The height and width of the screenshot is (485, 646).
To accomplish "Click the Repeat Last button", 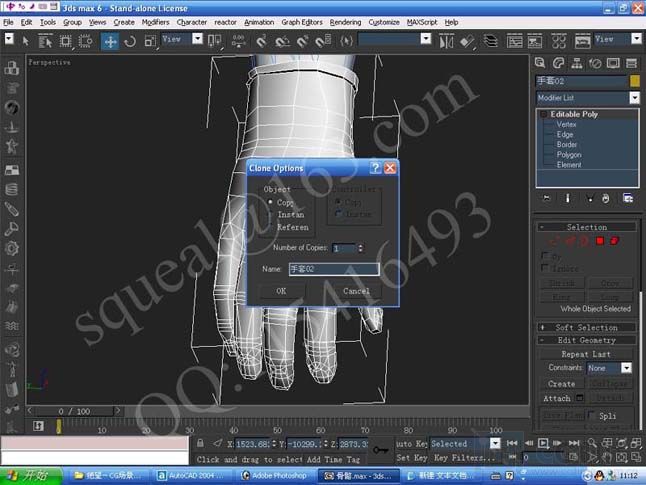I will [586, 354].
